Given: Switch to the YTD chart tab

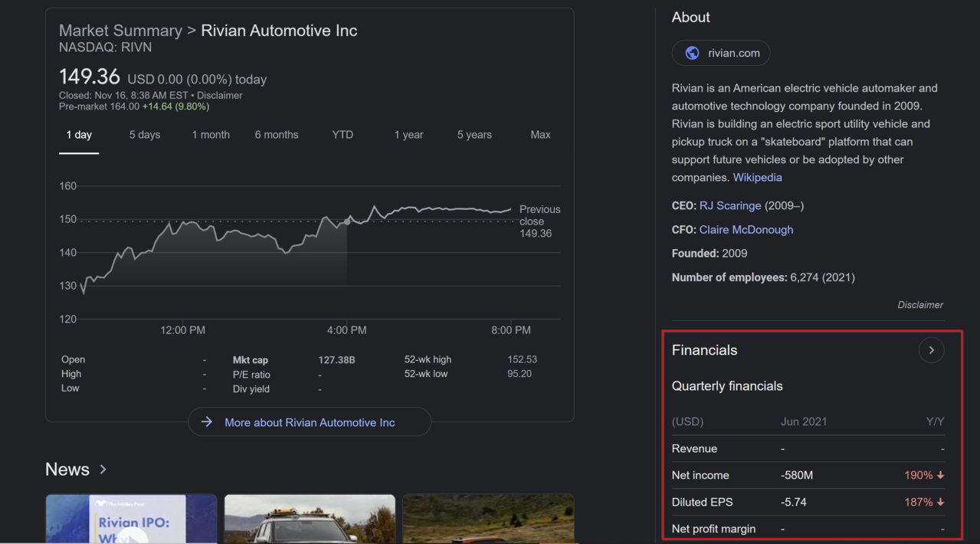Looking at the screenshot, I should (343, 135).
